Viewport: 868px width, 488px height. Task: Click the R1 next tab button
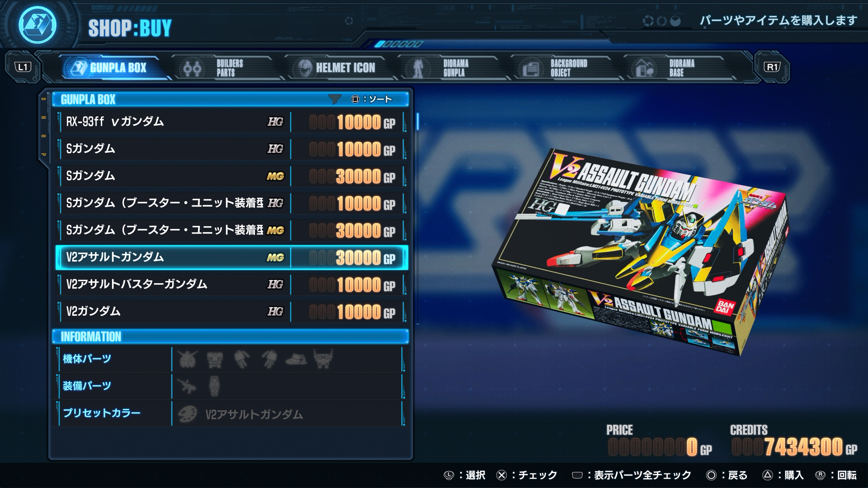pos(772,67)
